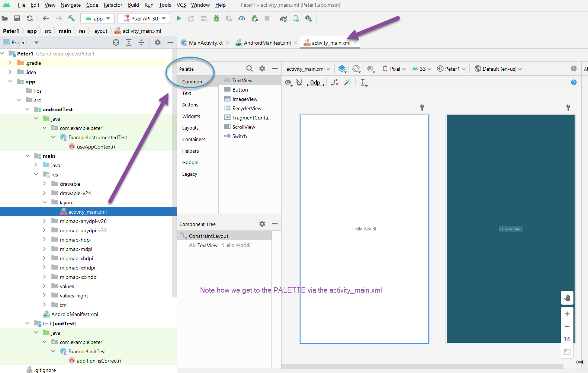Click the Save All disk icon
Image resolution: width=588 pixels, height=373 pixels.
17,18
